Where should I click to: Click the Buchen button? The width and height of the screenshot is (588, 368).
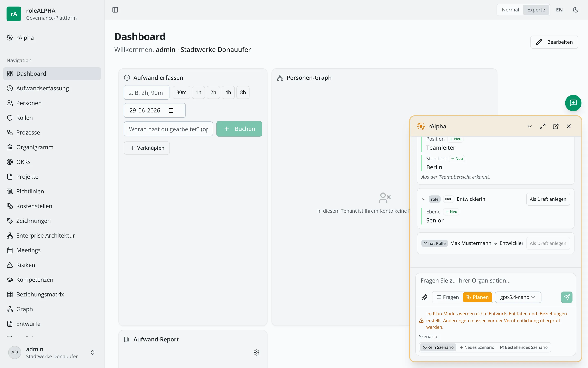coord(239,129)
